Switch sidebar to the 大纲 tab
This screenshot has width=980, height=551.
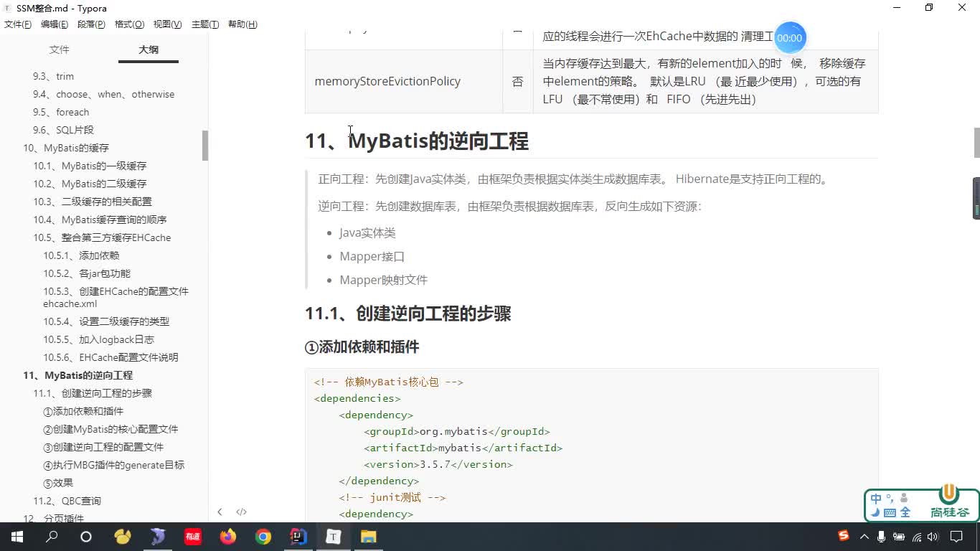pos(149,50)
